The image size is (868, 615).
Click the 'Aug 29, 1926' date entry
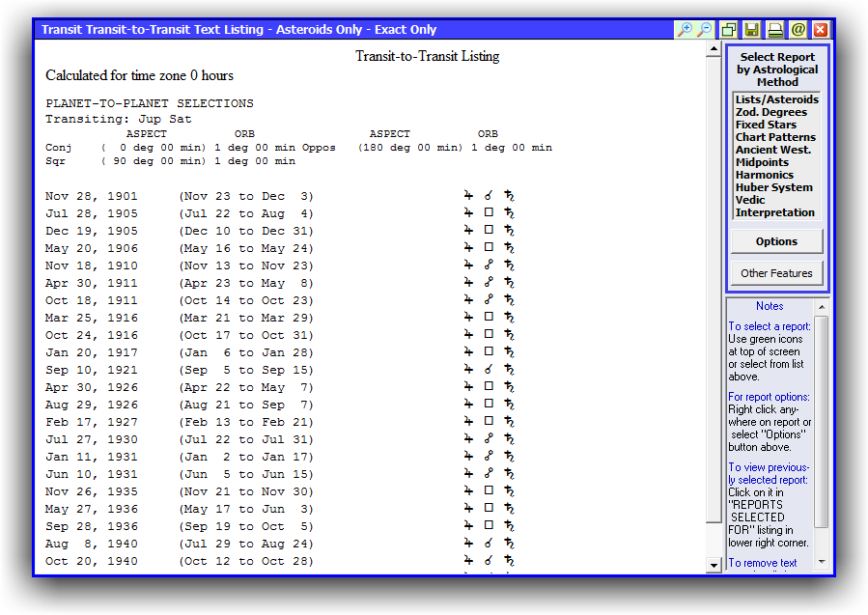(x=92, y=405)
